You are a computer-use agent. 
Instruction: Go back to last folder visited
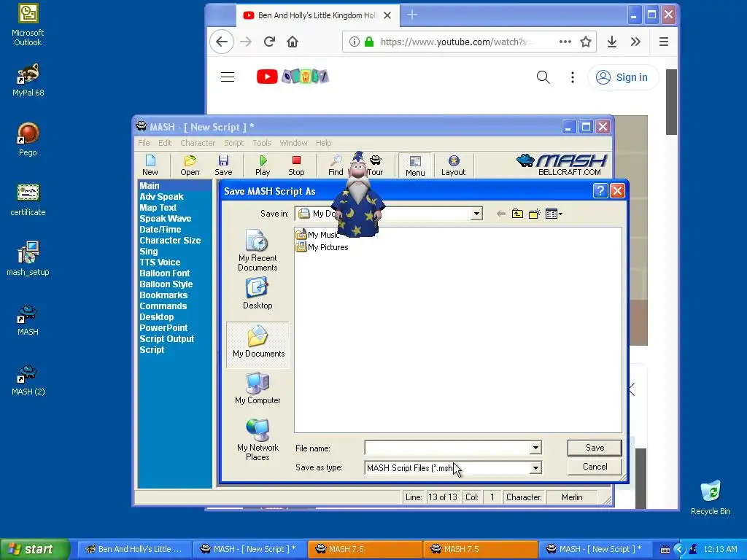[500, 214]
